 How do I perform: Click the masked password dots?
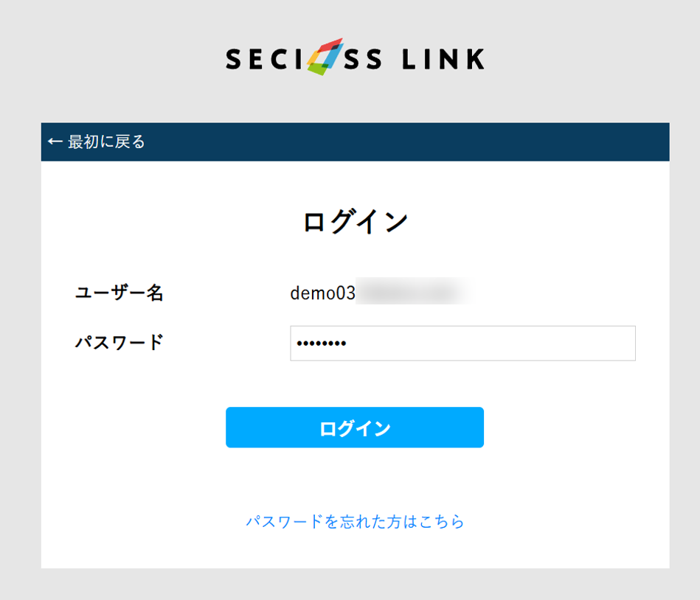322,343
